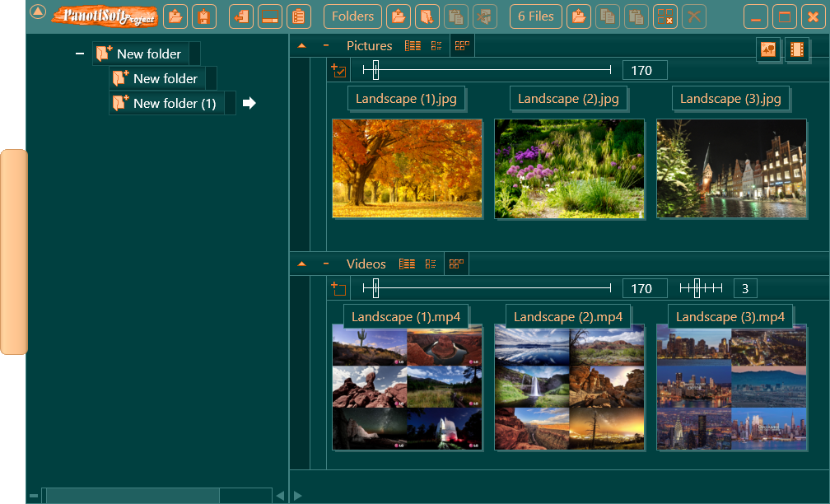The height and width of the screenshot is (504, 830).
Task: Click the Folders button on the toolbar
Action: (x=352, y=16)
